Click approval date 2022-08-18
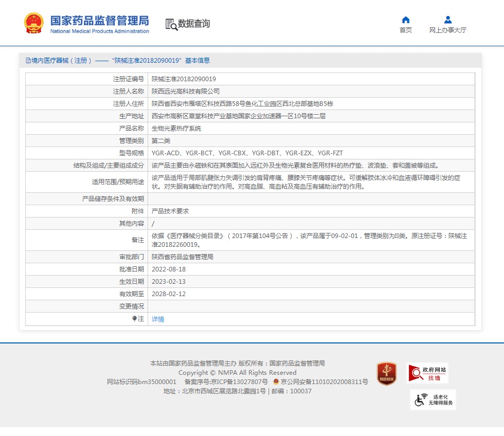Screen dimensions: 504x436 point(169,269)
